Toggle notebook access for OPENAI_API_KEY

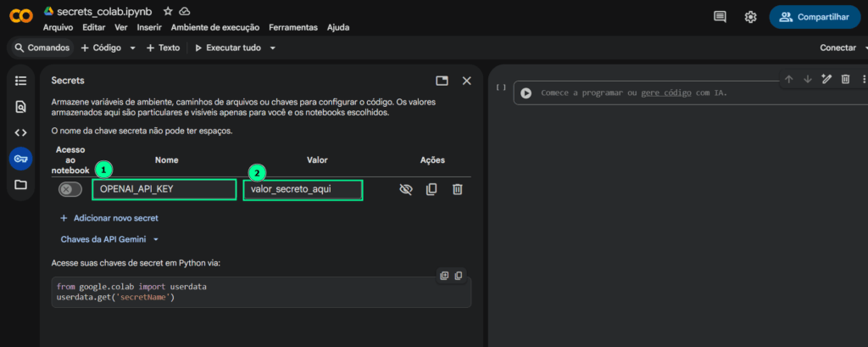(x=70, y=189)
